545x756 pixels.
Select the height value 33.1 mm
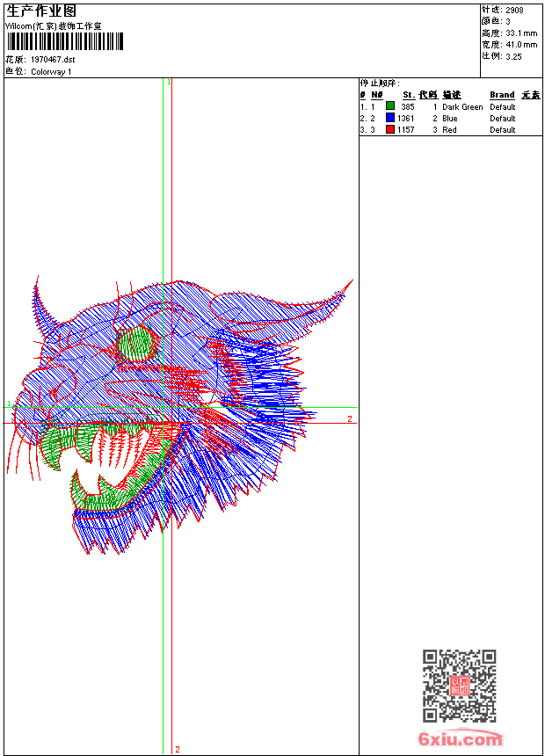(x=521, y=33)
